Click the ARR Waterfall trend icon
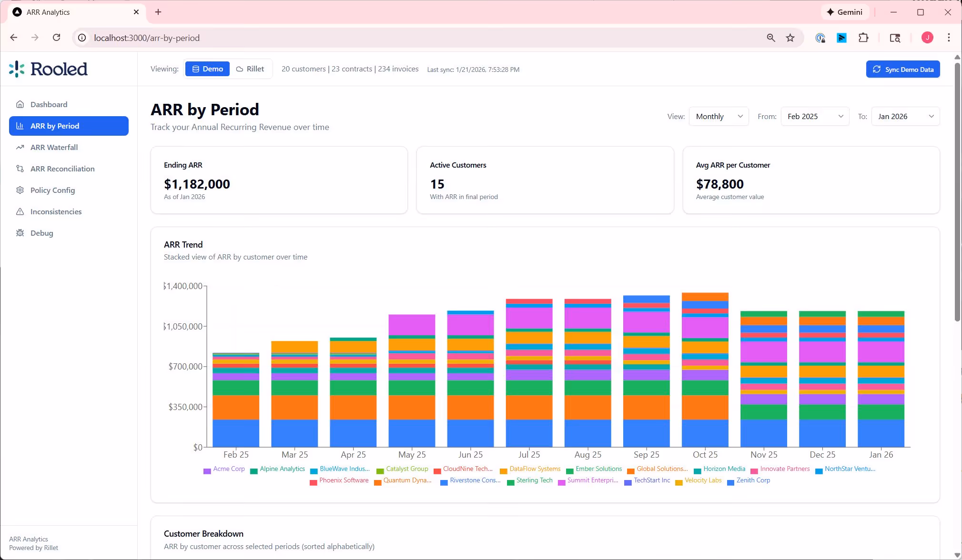 pyautogui.click(x=20, y=147)
